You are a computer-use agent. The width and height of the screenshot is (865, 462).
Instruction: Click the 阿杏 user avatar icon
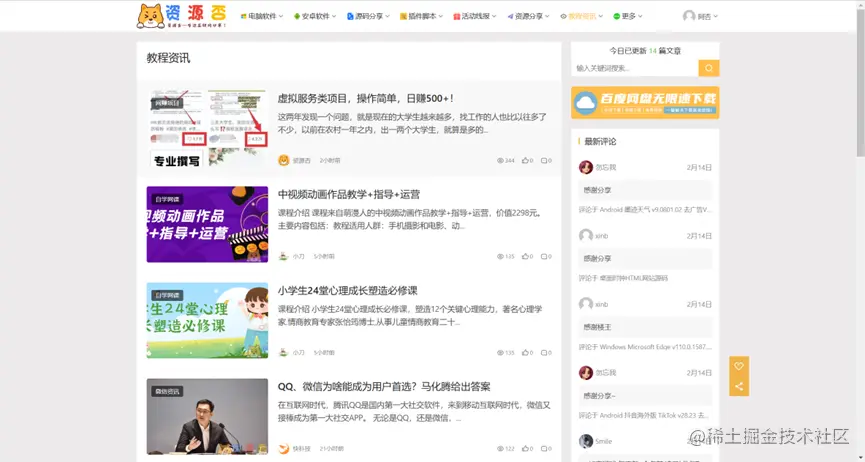[x=688, y=16]
